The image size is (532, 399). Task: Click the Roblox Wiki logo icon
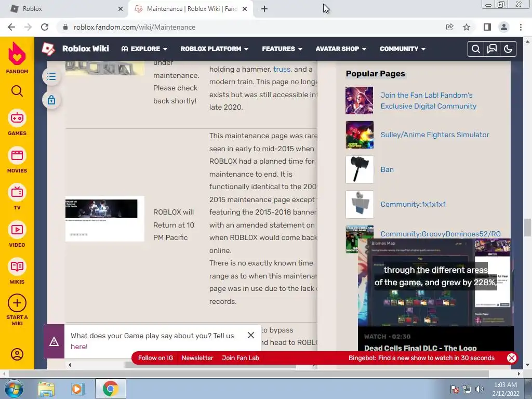pos(48,49)
